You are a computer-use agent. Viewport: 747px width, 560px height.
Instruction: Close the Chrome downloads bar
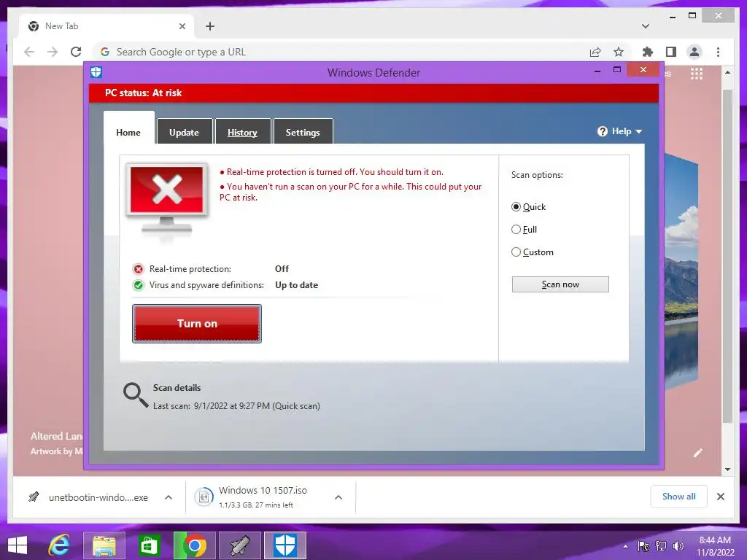pos(720,497)
